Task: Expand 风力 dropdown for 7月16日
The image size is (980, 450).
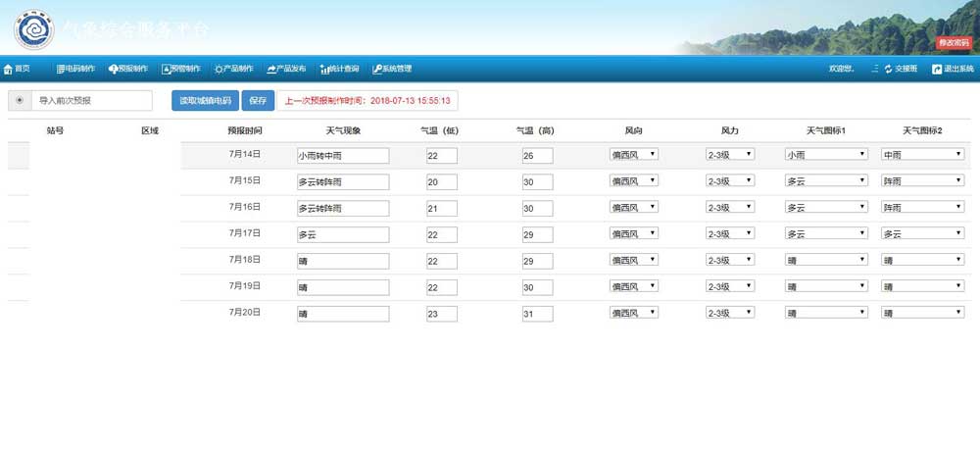Action: pyautogui.click(x=730, y=208)
